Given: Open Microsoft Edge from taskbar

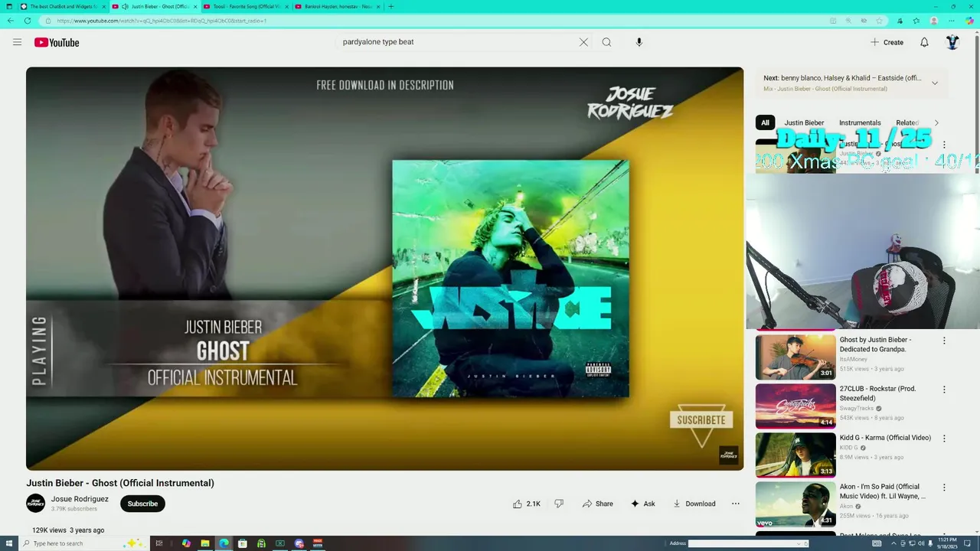Looking at the screenshot, I should pyautogui.click(x=224, y=543).
